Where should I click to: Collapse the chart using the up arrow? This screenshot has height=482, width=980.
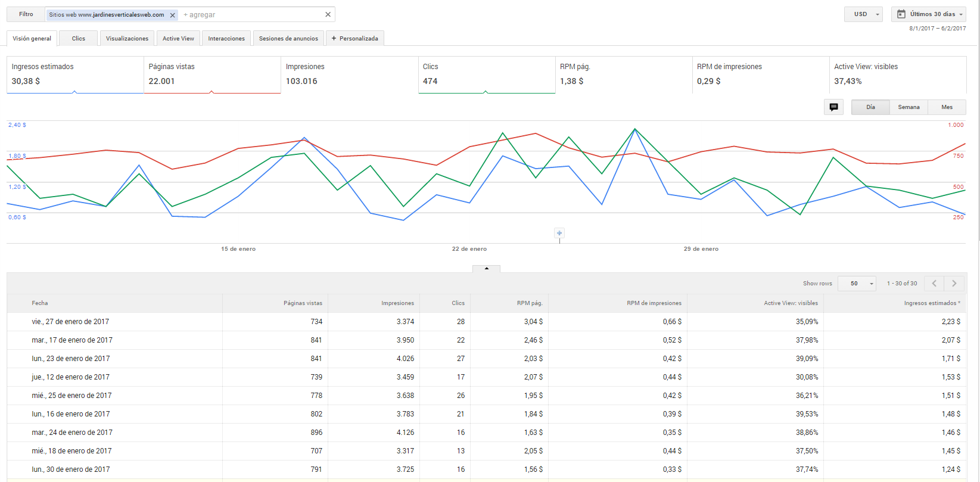(486, 269)
